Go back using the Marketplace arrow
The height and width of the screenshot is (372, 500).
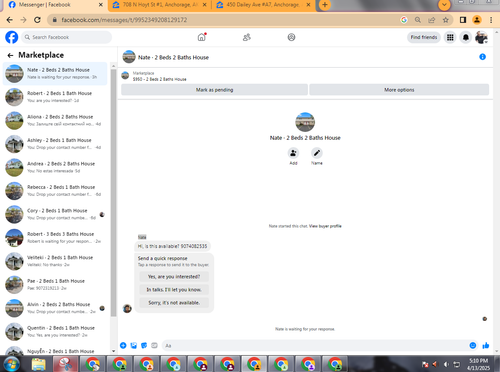tap(10, 55)
